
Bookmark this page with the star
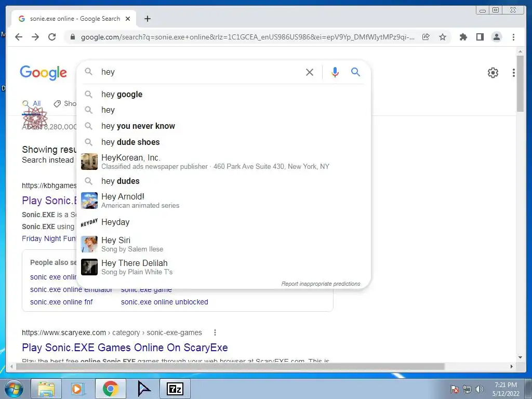click(443, 37)
